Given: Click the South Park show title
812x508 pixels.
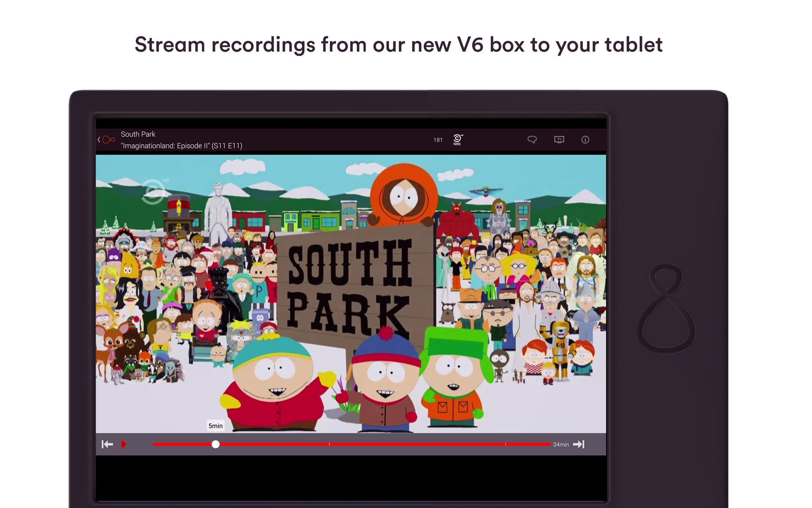Looking at the screenshot, I should coord(138,134).
